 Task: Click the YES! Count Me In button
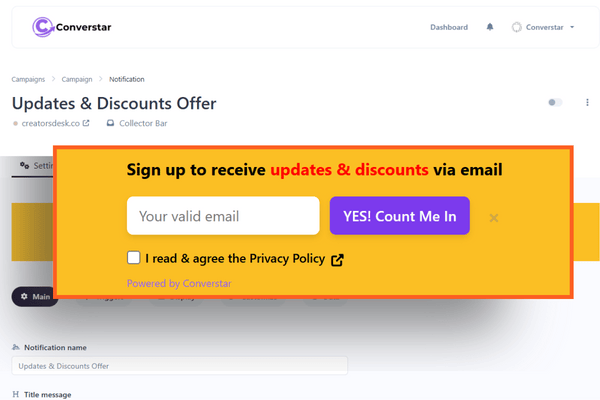[x=399, y=216]
